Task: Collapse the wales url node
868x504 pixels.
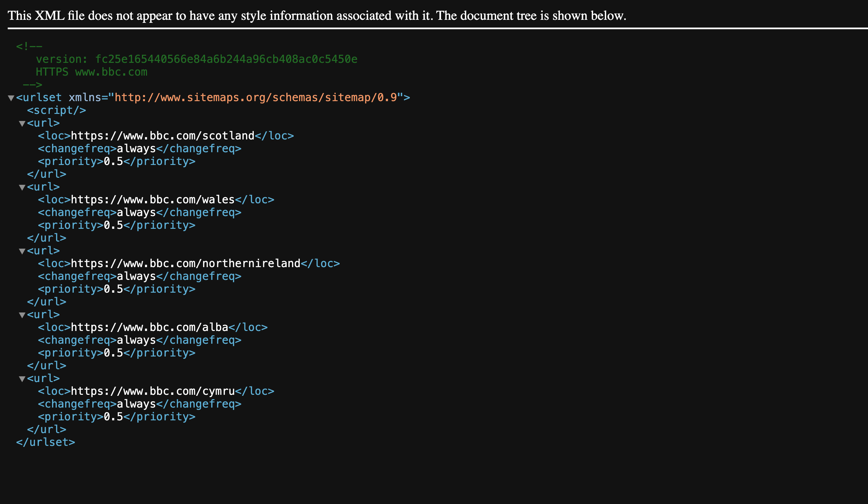Action: click(22, 187)
